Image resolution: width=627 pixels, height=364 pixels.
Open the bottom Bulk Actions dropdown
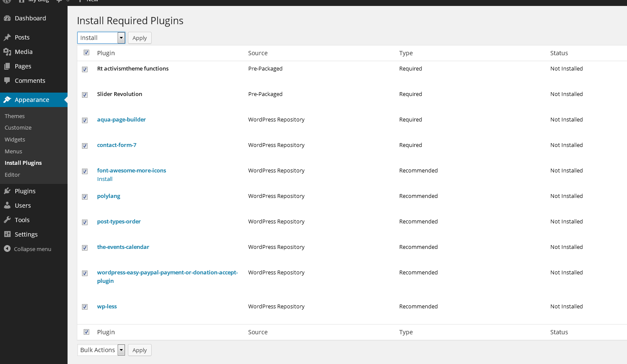click(x=101, y=350)
